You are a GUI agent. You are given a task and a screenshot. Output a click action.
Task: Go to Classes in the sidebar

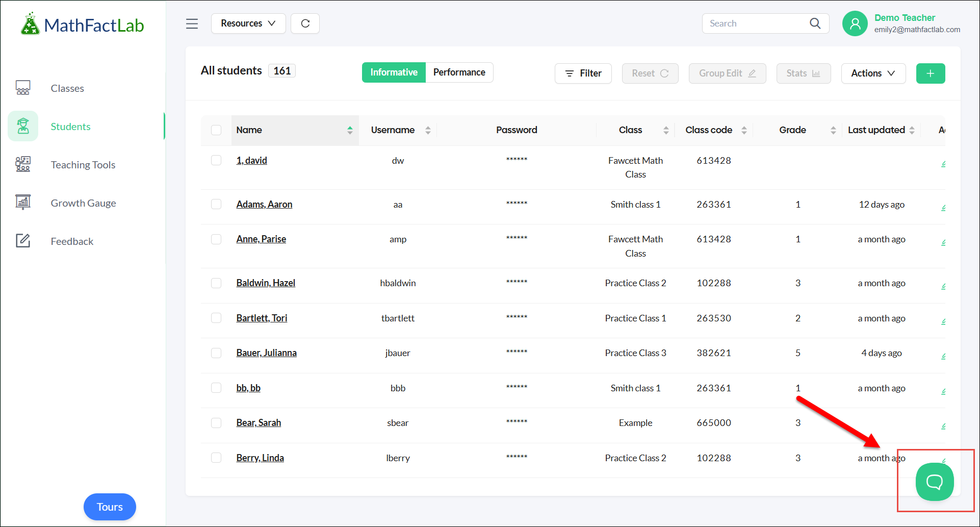point(67,88)
